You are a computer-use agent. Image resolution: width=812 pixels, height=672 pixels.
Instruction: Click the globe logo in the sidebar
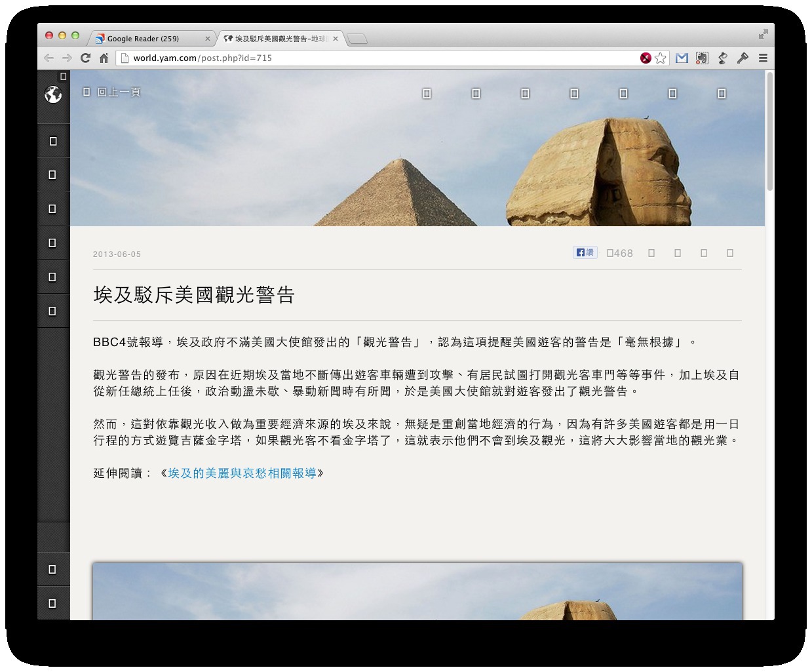pyautogui.click(x=53, y=95)
